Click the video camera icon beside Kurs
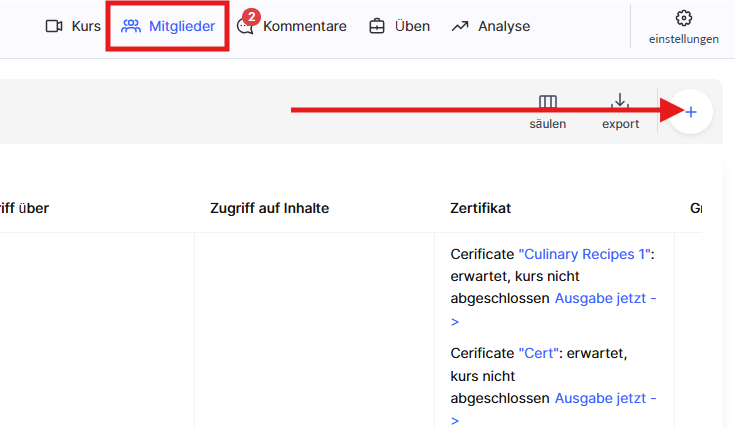Image resolution: width=735 pixels, height=428 pixels. [54, 27]
